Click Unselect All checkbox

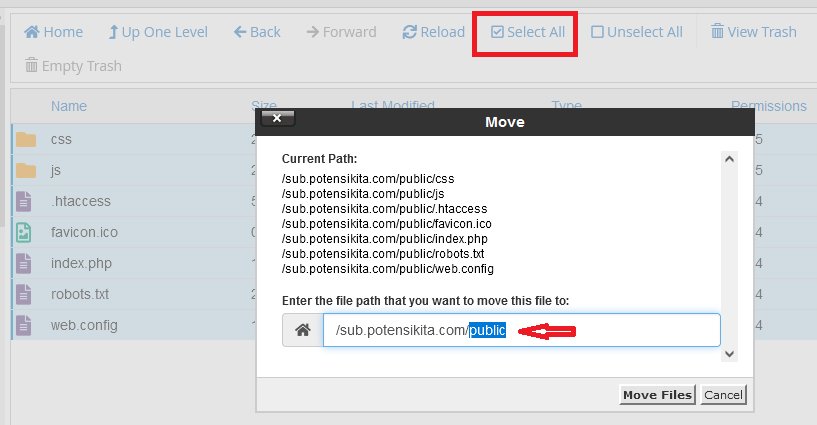click(597, 32)
